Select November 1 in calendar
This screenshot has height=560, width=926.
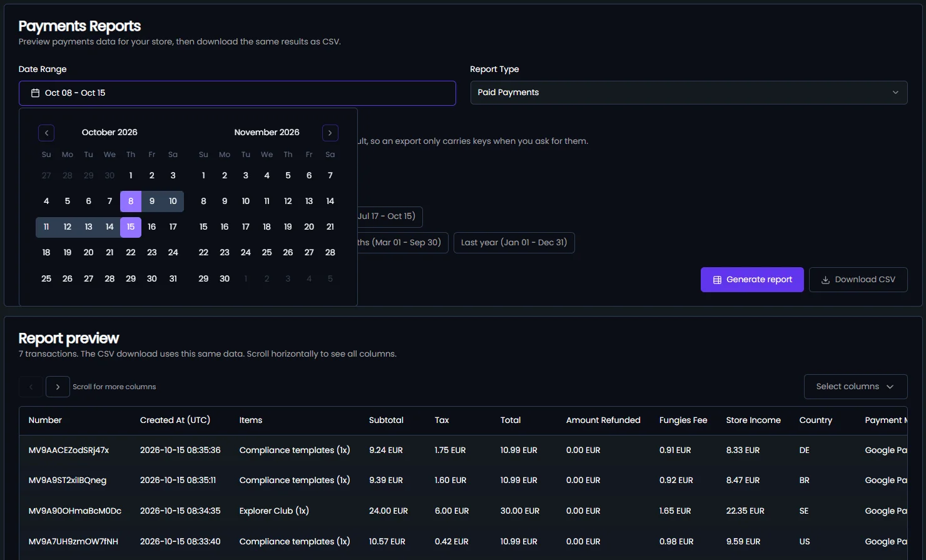(203, 176)
